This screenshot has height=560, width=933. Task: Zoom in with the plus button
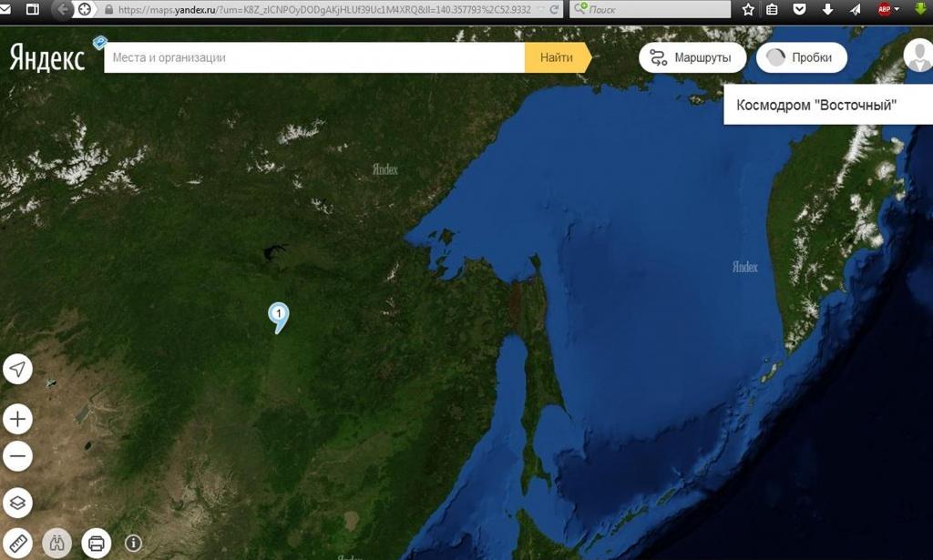click(x=17, y=419)
